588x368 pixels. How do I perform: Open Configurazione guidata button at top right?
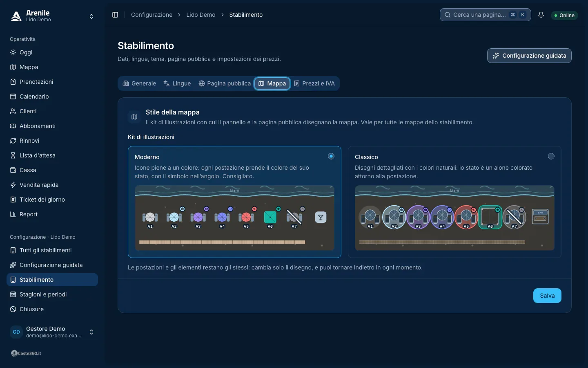pyautogui.click(x=529, y=56)
